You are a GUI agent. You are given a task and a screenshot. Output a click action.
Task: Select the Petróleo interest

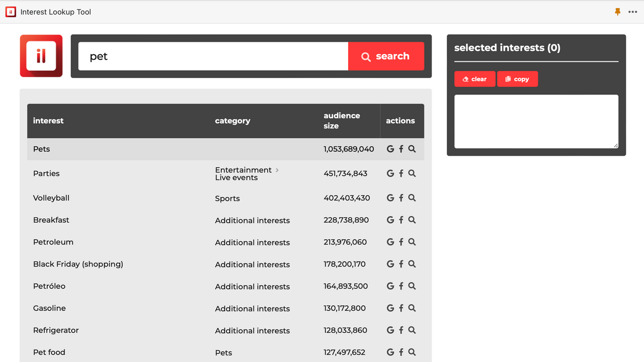point(49,287)
